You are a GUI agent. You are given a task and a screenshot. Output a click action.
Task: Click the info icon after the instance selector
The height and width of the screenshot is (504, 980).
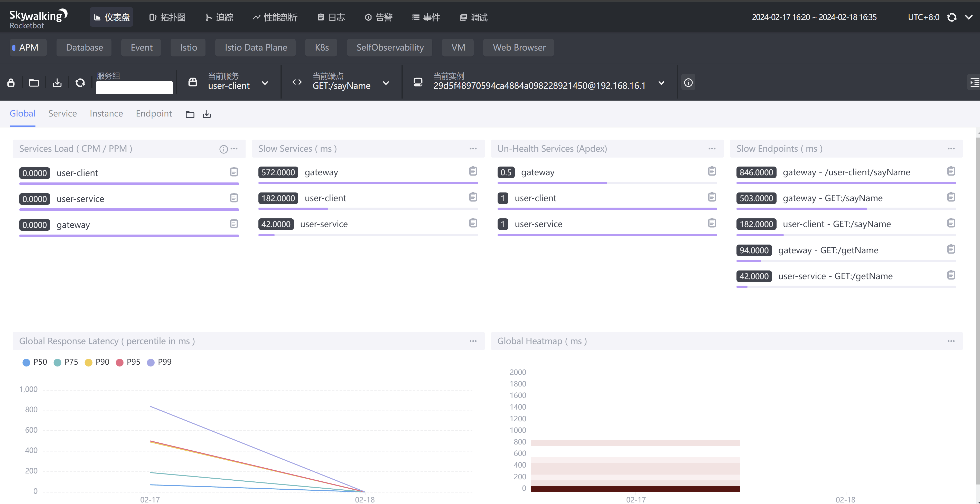coord(688,82)
